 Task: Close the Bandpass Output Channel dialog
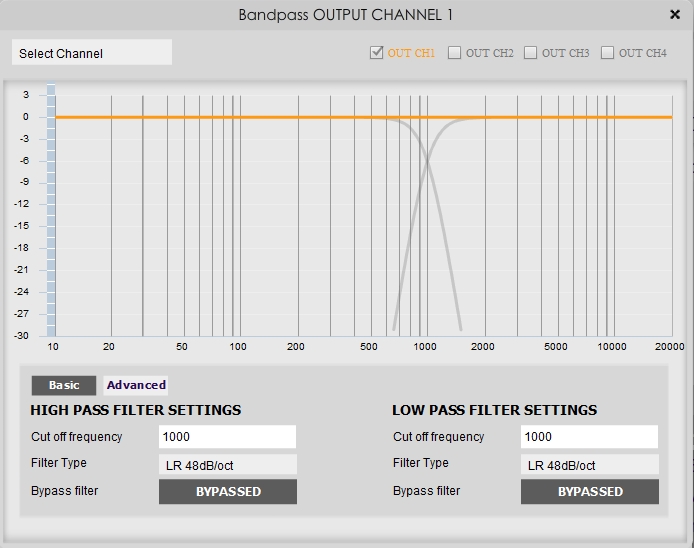[675, 15]
